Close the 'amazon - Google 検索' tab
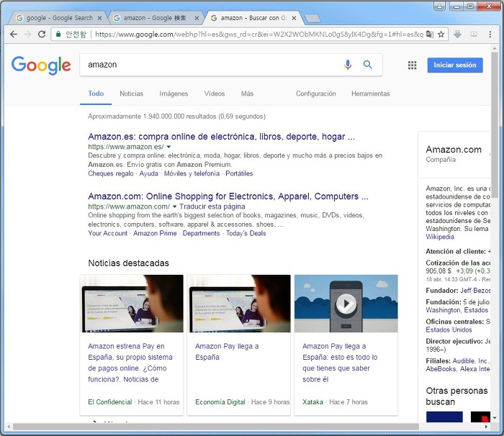504x436 pixels. point(197,18)
